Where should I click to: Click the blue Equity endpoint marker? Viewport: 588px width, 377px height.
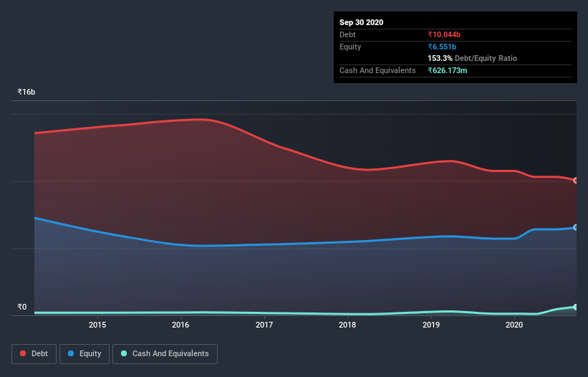point(576,227)
